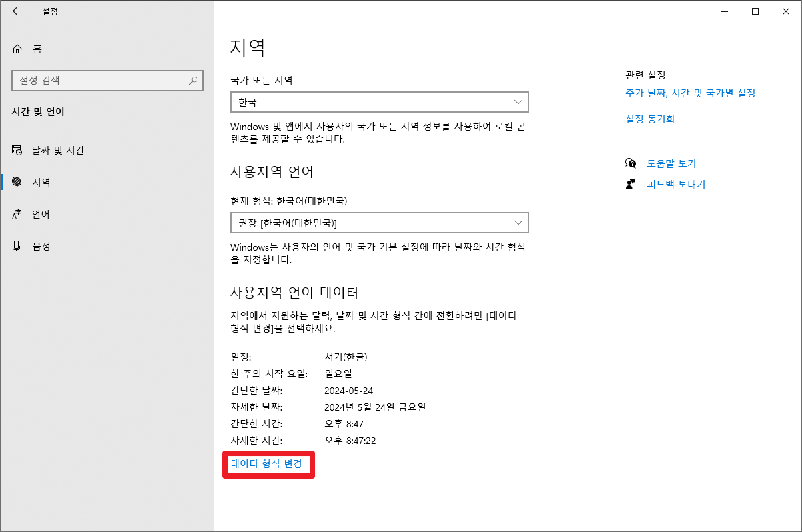
Task: Click the 도움말 보기 link
Action: point(671,163)
